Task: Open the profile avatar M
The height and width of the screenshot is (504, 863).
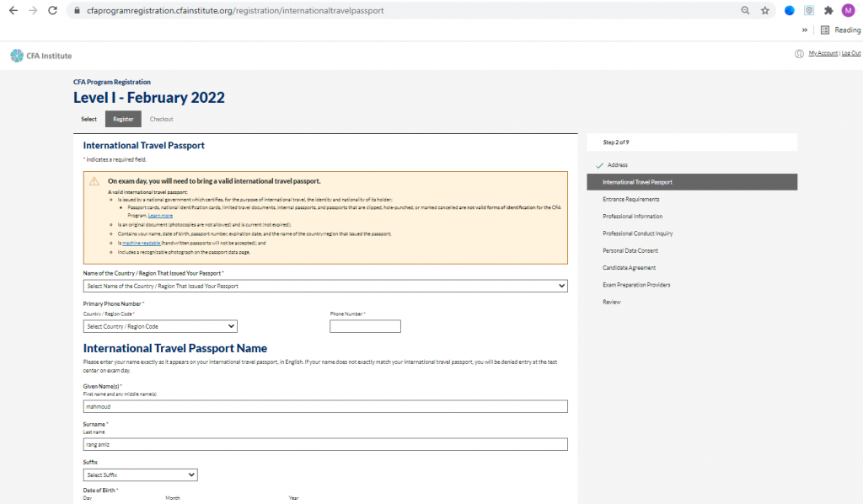Action: [x=848, y=10]
